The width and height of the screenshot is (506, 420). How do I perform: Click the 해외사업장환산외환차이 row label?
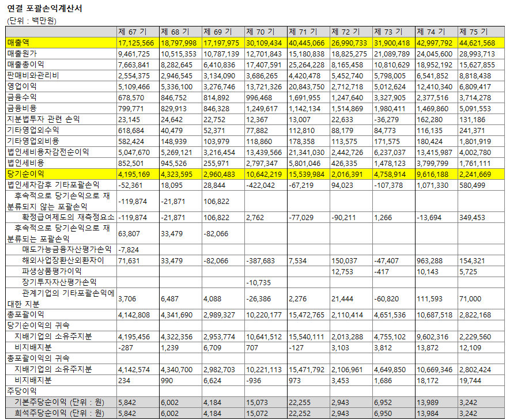[x=63, y=260]
